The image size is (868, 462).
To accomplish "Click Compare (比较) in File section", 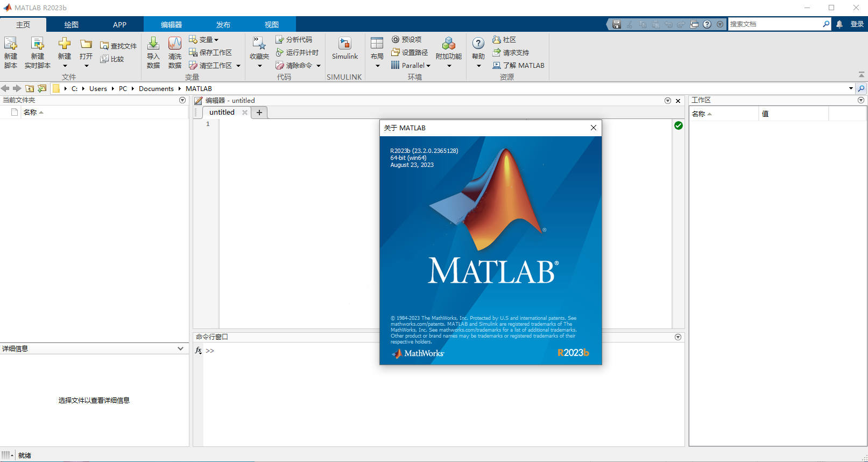I will point(112,59).
